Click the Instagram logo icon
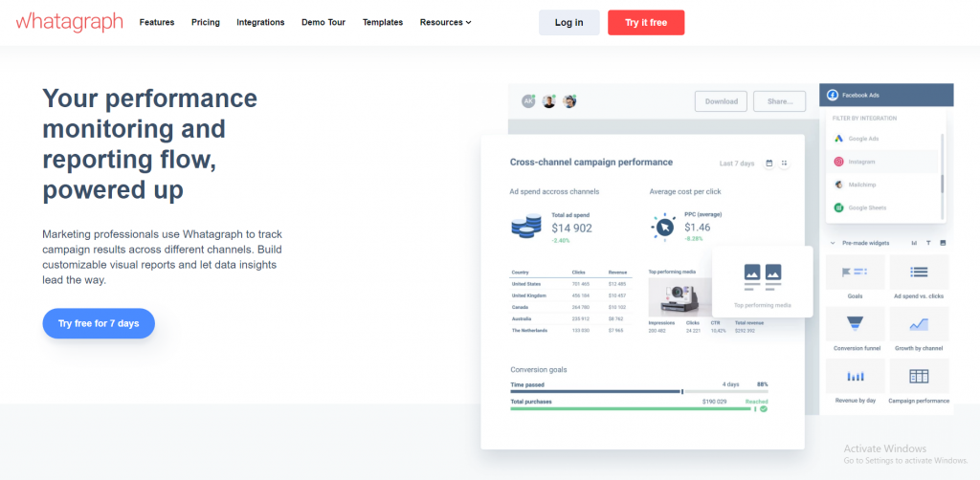 click(x=838, y=162)
